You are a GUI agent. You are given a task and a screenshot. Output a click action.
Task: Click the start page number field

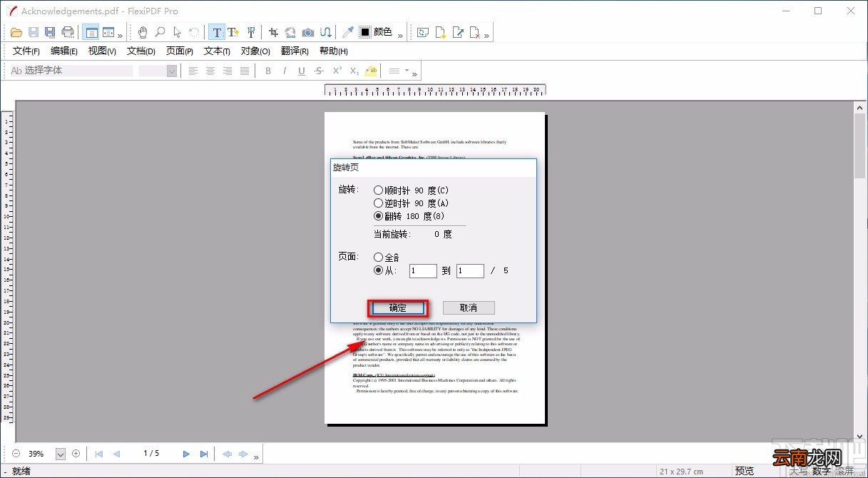423,271
